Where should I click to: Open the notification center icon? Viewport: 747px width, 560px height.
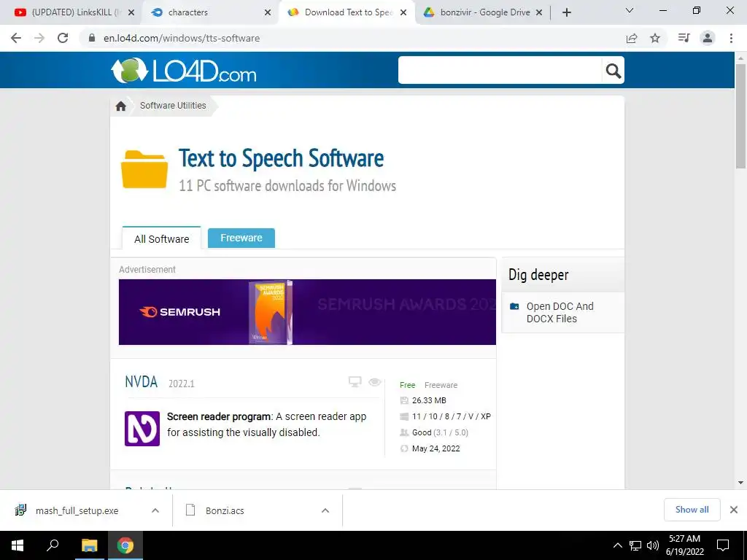[723, 545]
